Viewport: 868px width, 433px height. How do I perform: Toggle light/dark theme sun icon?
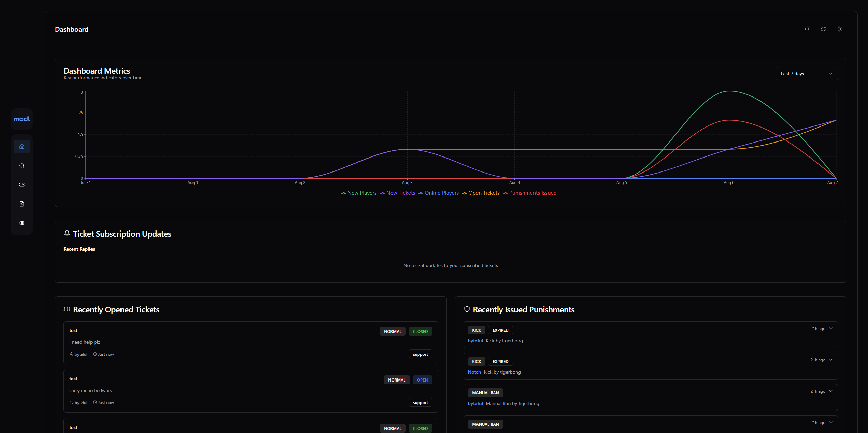840,29
